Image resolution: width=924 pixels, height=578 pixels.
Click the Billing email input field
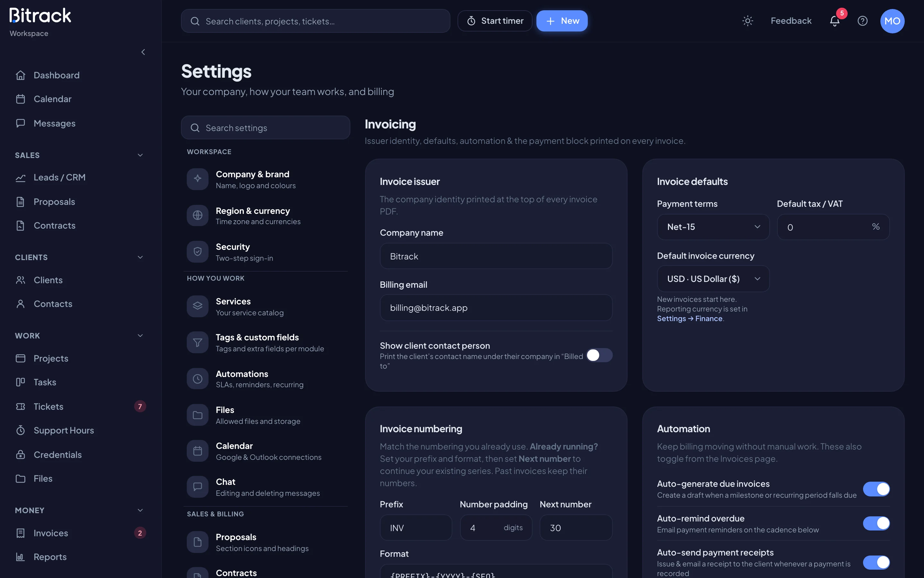(496, 308)
